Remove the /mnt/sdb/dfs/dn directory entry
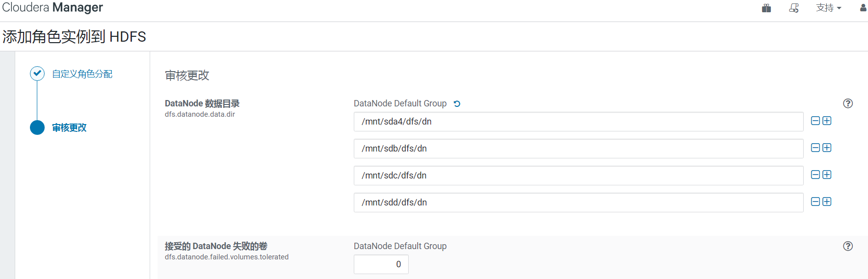This screenshot has height=279, width=868. [x=815, y=148]
